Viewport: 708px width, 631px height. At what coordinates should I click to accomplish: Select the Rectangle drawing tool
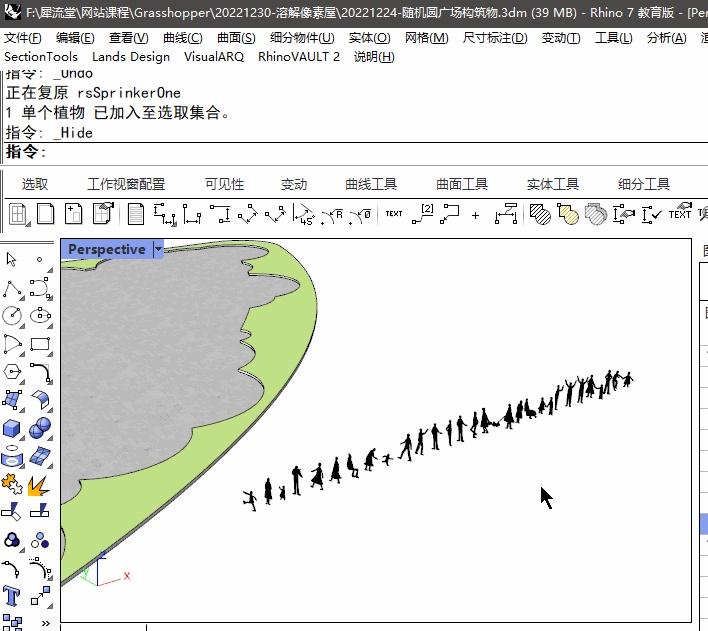tap(41, 345)
